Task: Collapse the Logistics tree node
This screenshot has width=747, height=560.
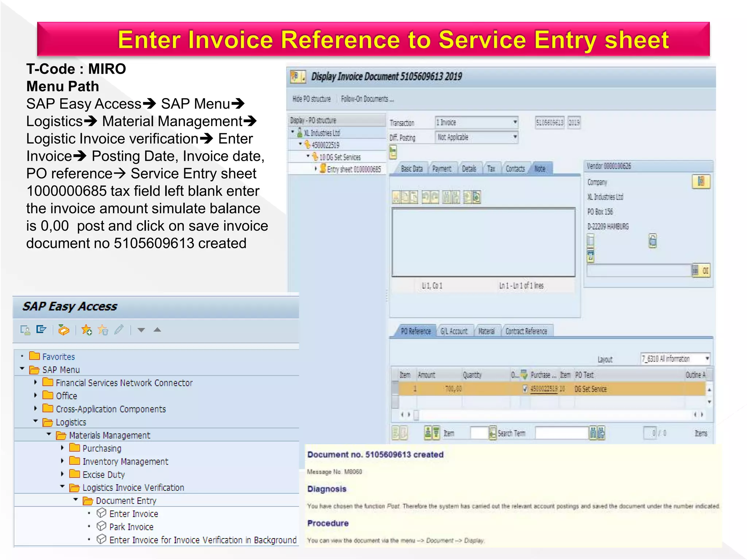Action: 36,421
